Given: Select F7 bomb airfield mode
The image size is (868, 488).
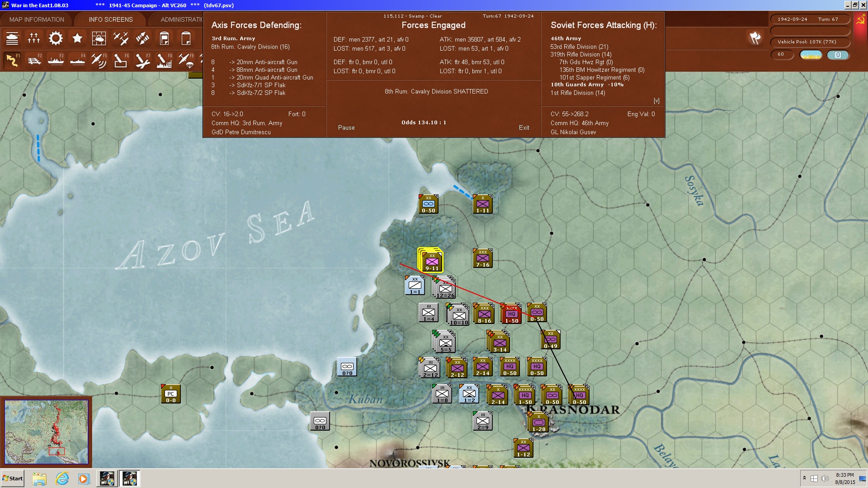Looking at the screenshot, I should [142, 61].
